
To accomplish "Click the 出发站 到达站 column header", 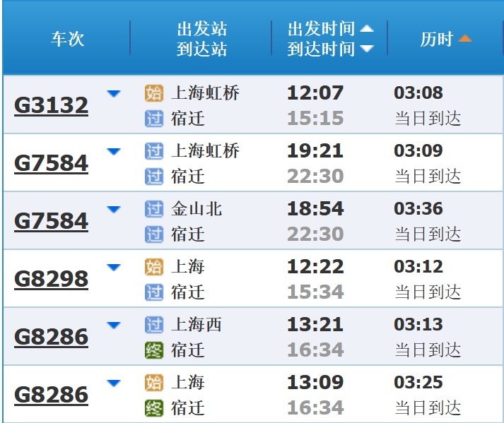I will [x=201, y=39].
